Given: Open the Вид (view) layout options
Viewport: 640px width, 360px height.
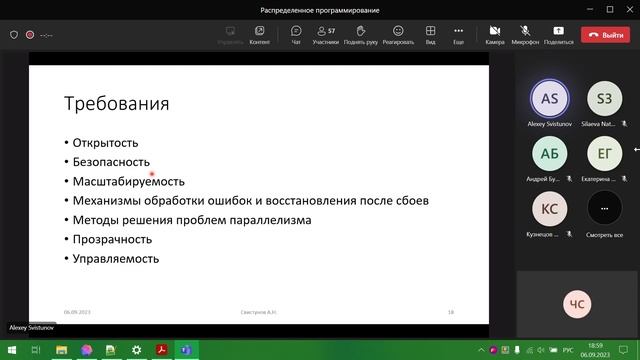Looking at the screenshot, I should (x=430, y=35).
